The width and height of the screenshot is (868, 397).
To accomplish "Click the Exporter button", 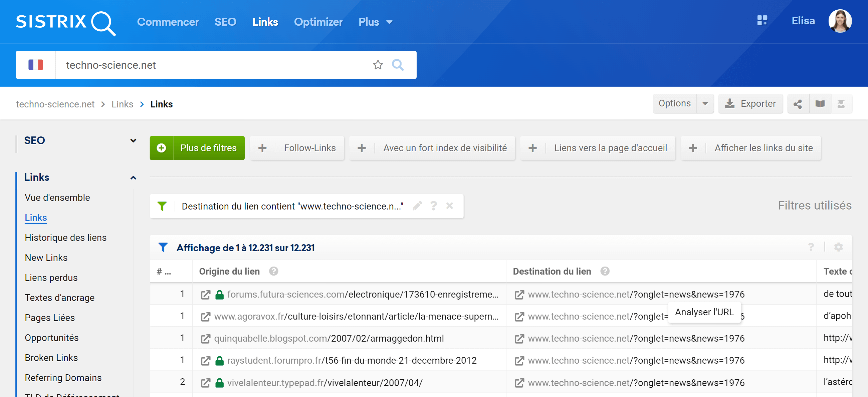I will (x=750, y=104).
